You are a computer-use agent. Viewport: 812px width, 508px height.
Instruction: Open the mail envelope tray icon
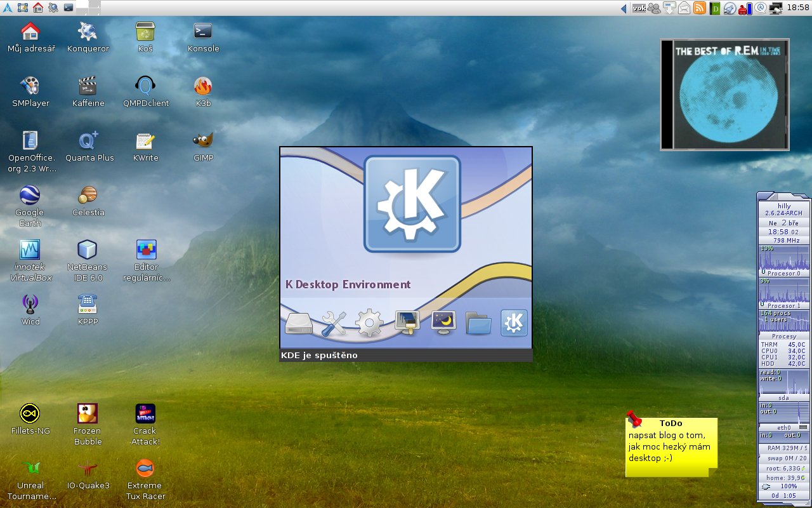coord(684,8)
